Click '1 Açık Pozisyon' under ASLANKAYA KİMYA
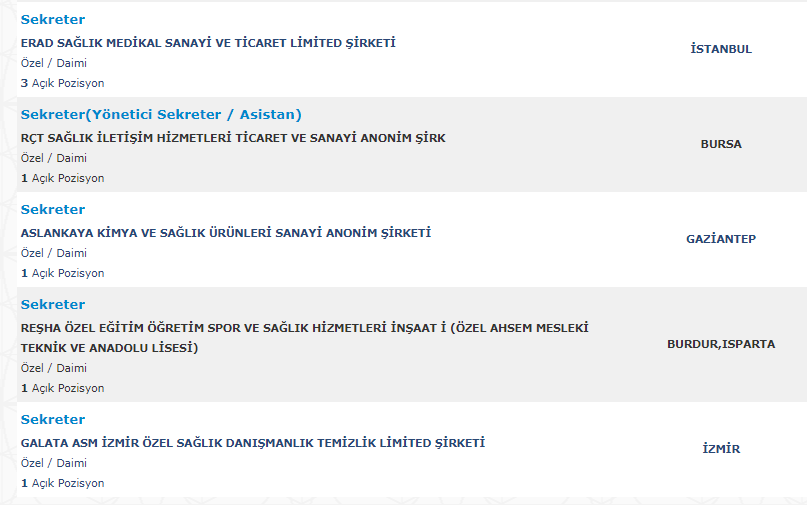Image resolution: width=807 pixels, height=505 pixels. point(62,273)
